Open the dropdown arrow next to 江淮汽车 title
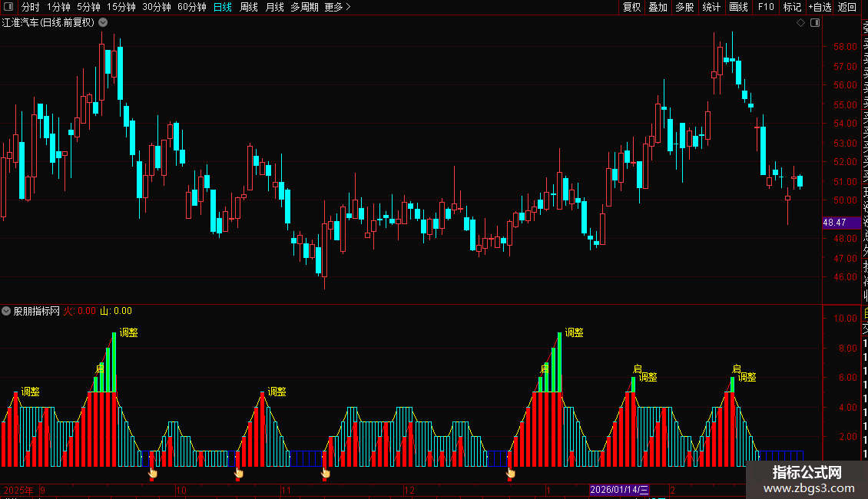Screen dimensions: 868x499 coord(103,23)
